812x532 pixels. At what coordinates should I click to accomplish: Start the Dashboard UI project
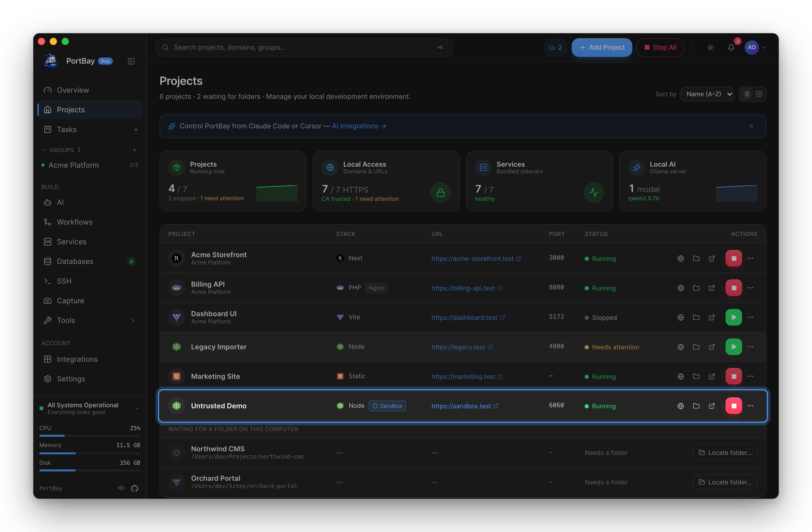pos(734,317)
